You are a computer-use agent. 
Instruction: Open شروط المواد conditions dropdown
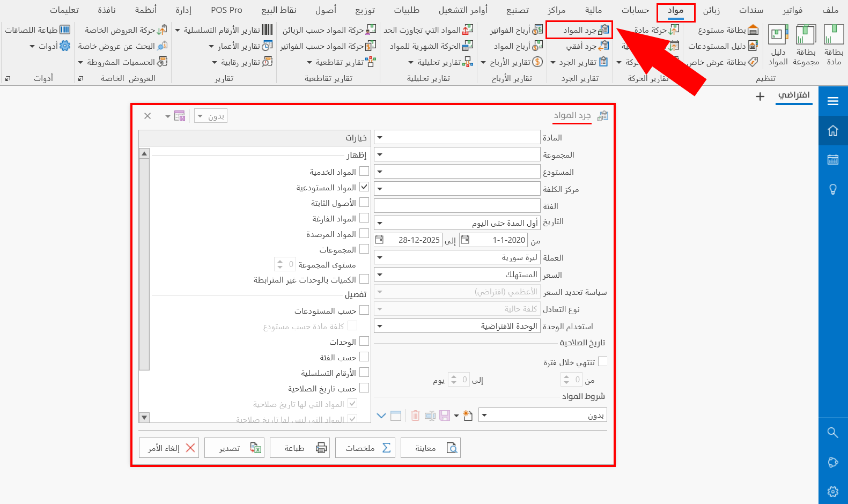point(484,416)
